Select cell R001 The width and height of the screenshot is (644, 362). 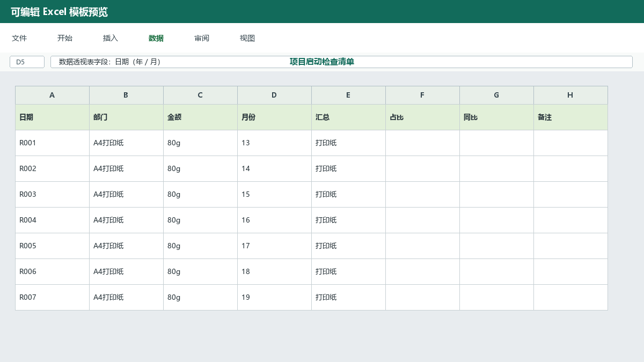coord(52,143)
